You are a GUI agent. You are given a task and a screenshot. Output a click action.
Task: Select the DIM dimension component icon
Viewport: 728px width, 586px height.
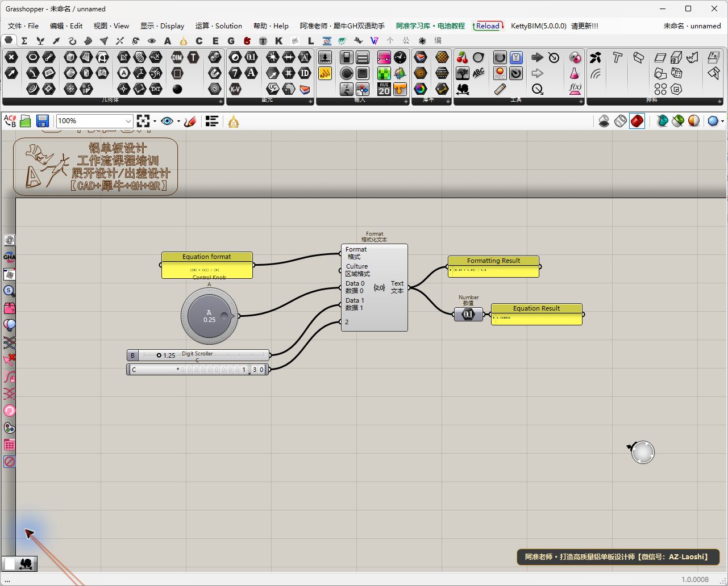(x=177, y=57)
